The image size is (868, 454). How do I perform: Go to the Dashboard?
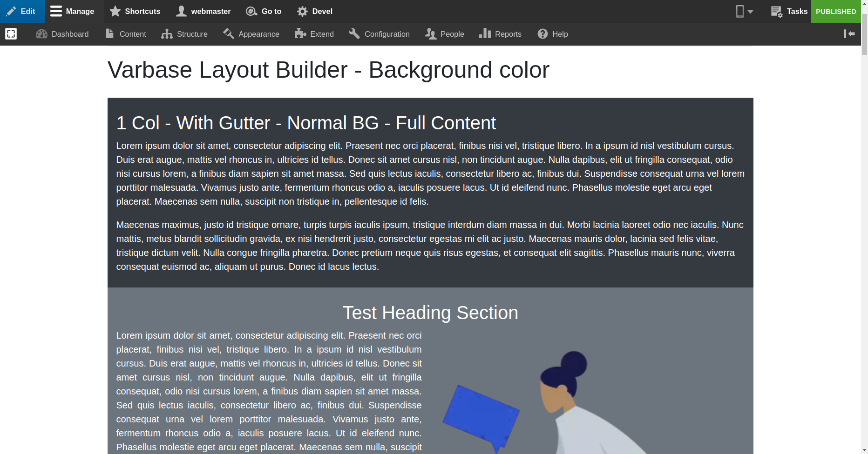coord(62,33)
